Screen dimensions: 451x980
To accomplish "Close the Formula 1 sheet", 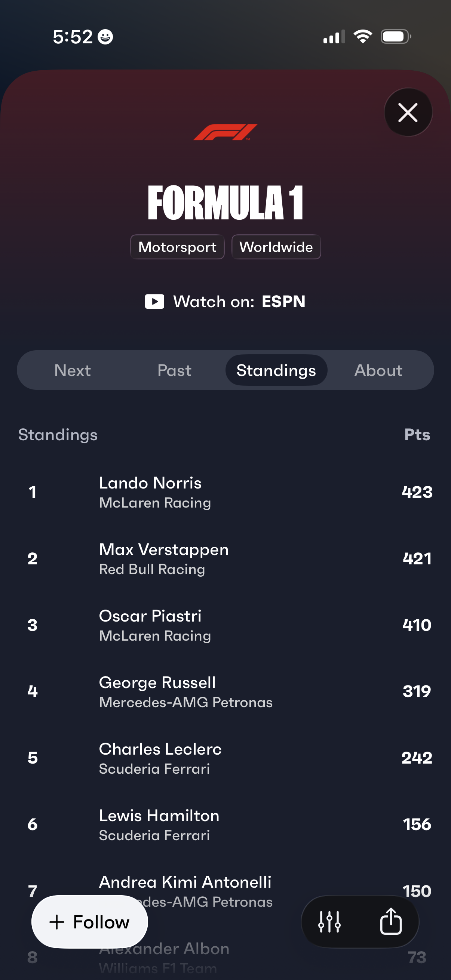I will tap(408, 113).
